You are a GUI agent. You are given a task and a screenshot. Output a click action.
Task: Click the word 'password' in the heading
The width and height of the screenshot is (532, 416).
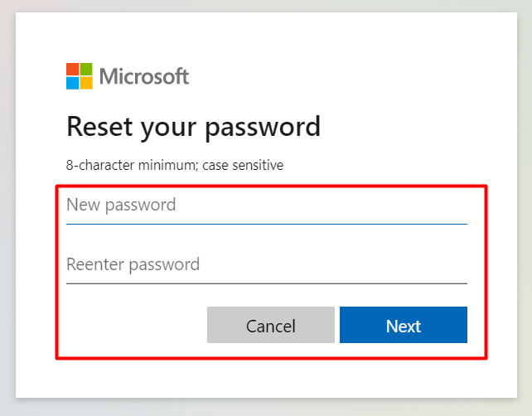[x=263, y=128]
